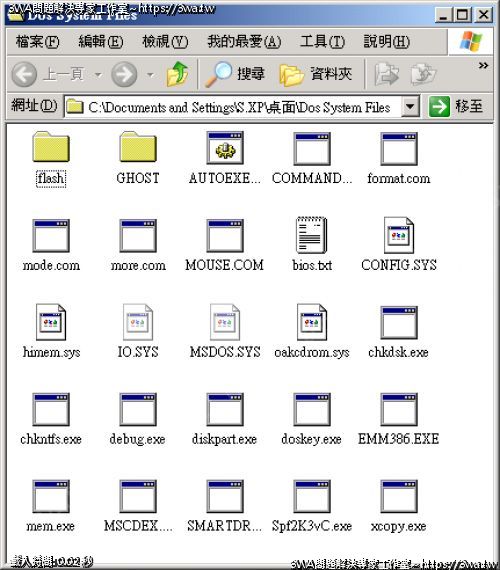The image size is (500, 570).
Task: Open the 工具(T) Tools menu
Action: click(322, 41)
